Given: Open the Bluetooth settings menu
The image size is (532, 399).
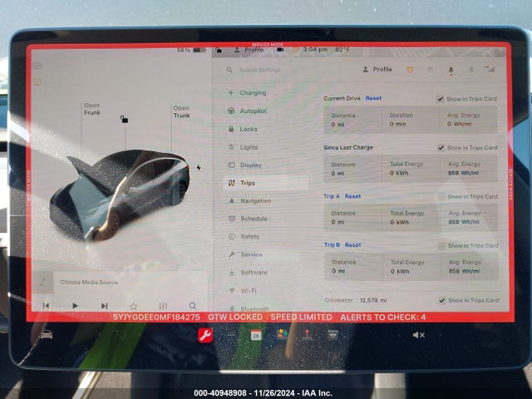Looking at the screenshot, I should (x=249, y=308).
